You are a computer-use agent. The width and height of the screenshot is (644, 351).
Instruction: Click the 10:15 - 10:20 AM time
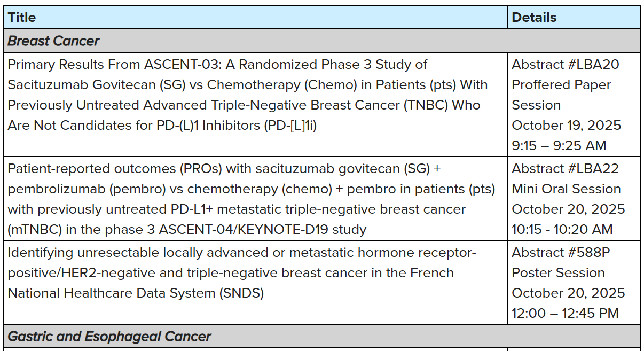coord(562,230)
